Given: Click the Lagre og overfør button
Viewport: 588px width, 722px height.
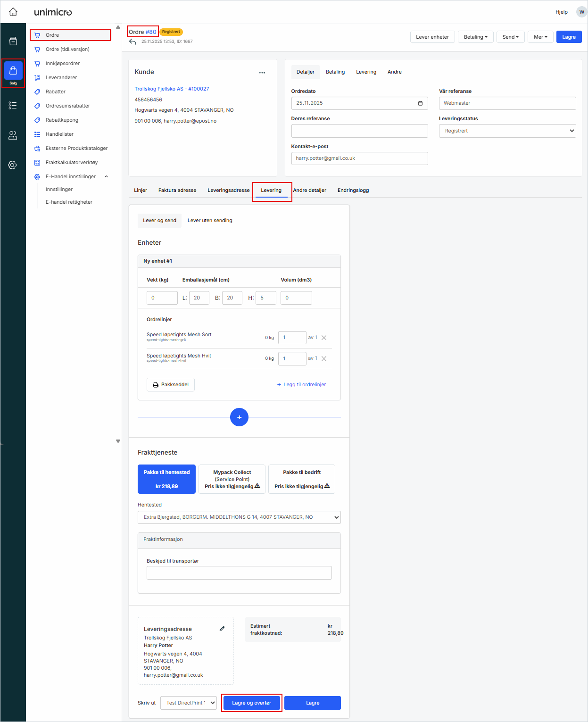Looking at the screenshot, I should coord(251,703).
